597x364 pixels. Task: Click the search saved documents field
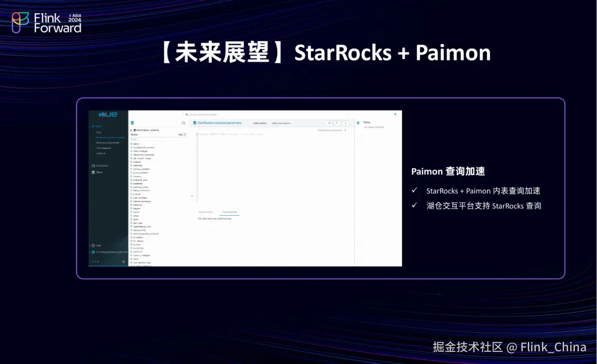pos(266,114)
